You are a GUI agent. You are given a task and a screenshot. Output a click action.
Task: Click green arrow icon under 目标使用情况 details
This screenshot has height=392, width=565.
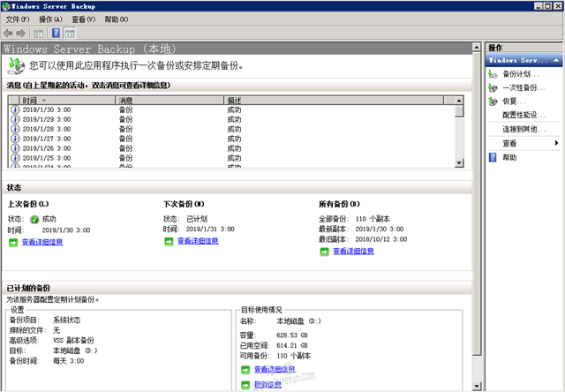point(245,370)
